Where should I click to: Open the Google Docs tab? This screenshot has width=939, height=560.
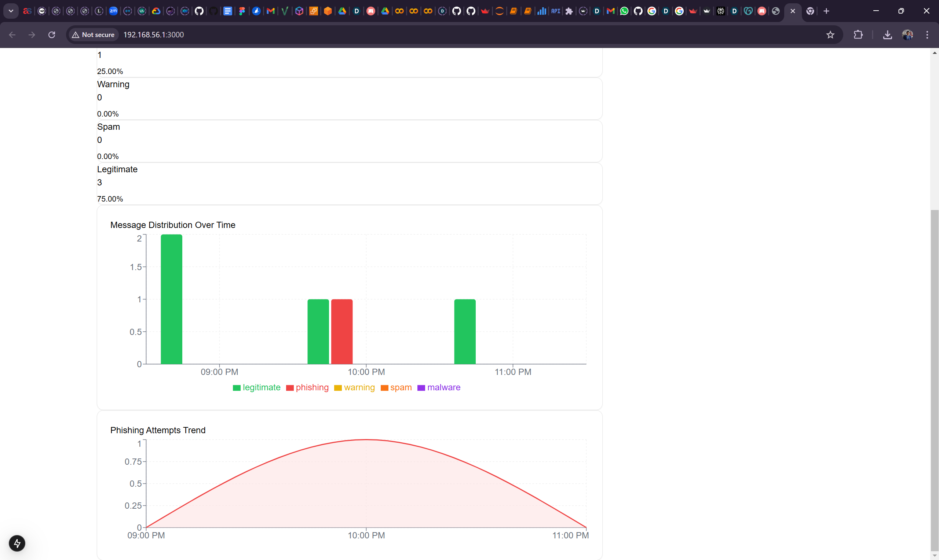tap(228, 11)
